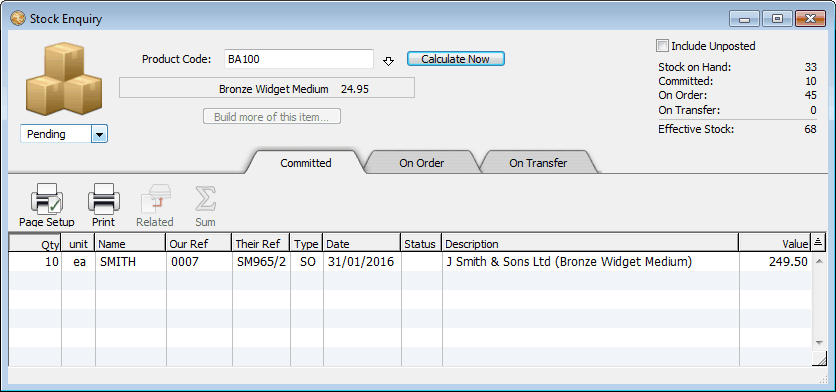Sort list by Qty column header
Image resolution: width=836 pixels, height=392 pixels.
tap(35, 243)
